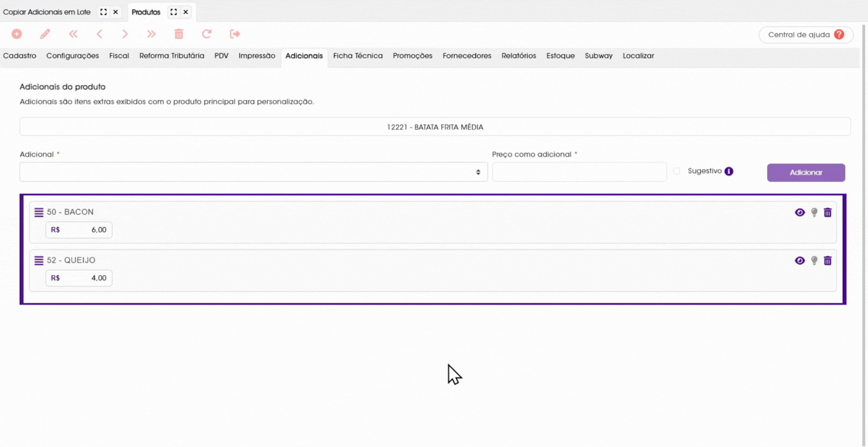Click the Adicionar button
The width and height of the screenshot is (868, 447).
[x=806, y=173]
